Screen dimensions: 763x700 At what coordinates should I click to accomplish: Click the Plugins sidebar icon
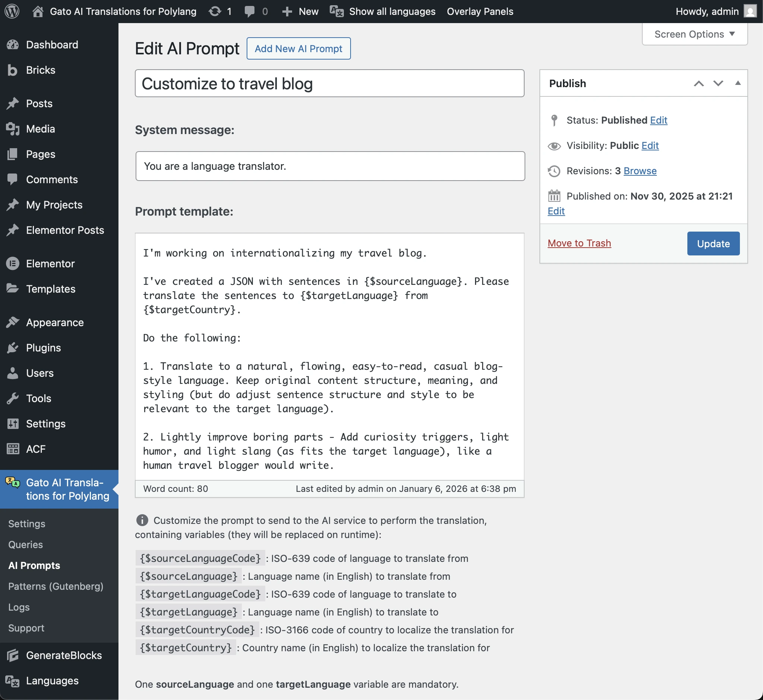click(x=13, y=348)
